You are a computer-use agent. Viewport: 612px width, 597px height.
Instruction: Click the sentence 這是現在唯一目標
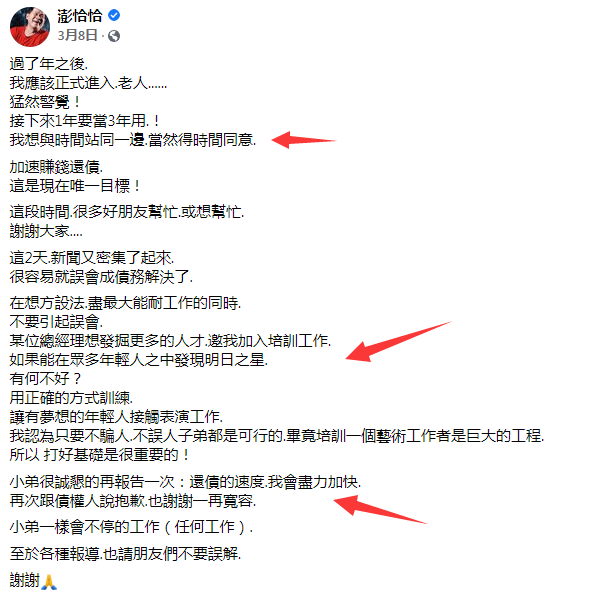pyautogui.click(x=75, y=186)
